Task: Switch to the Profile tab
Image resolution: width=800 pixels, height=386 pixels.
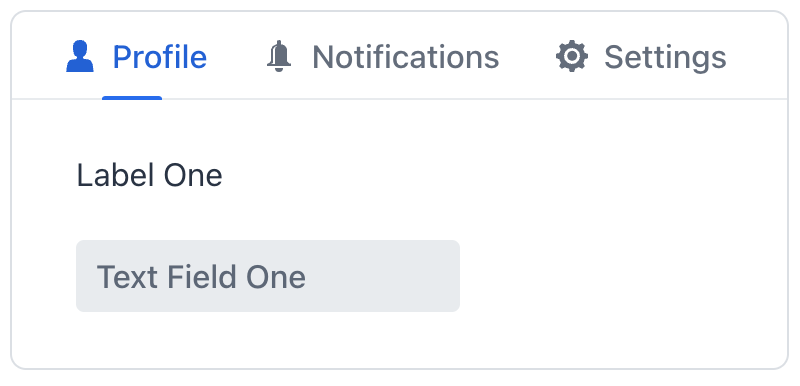Action: tap(136, 57)
